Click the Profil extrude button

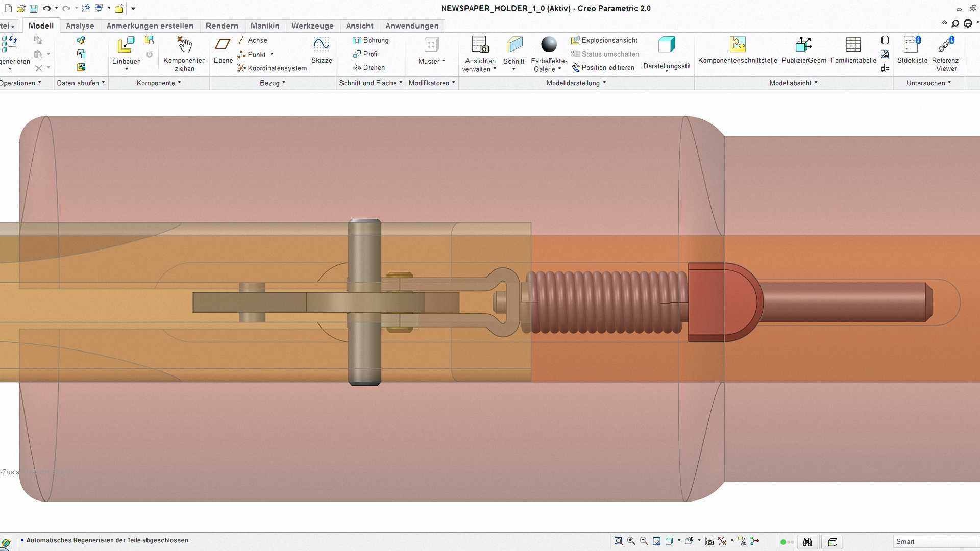point(365,54)
